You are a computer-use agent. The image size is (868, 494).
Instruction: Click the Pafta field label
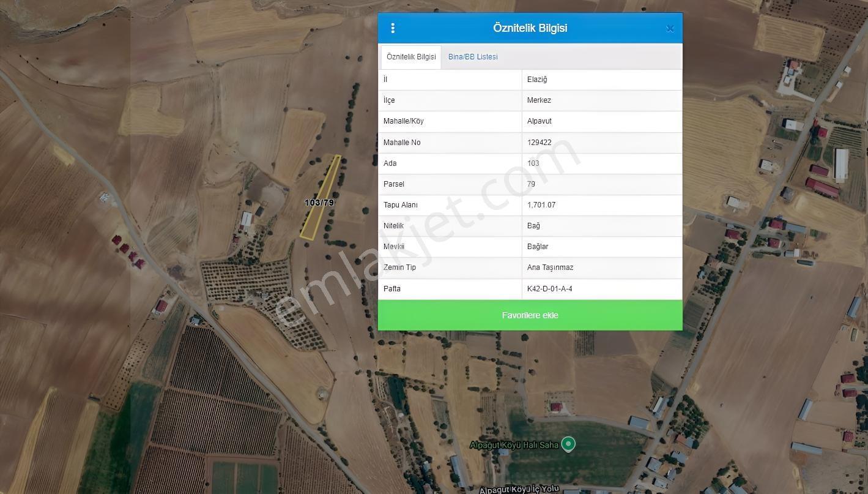(392, 289)
